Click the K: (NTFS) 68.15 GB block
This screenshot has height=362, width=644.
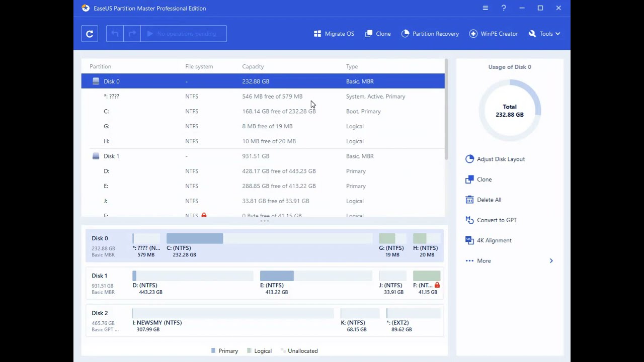[360, 320]
